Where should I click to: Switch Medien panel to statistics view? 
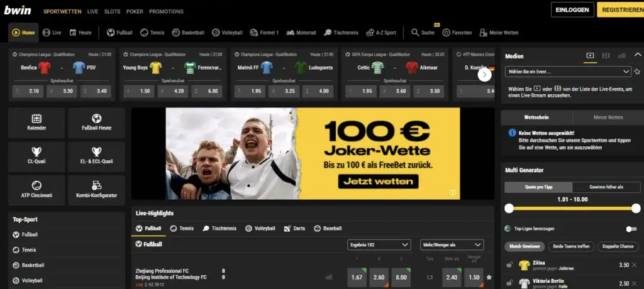622,56
